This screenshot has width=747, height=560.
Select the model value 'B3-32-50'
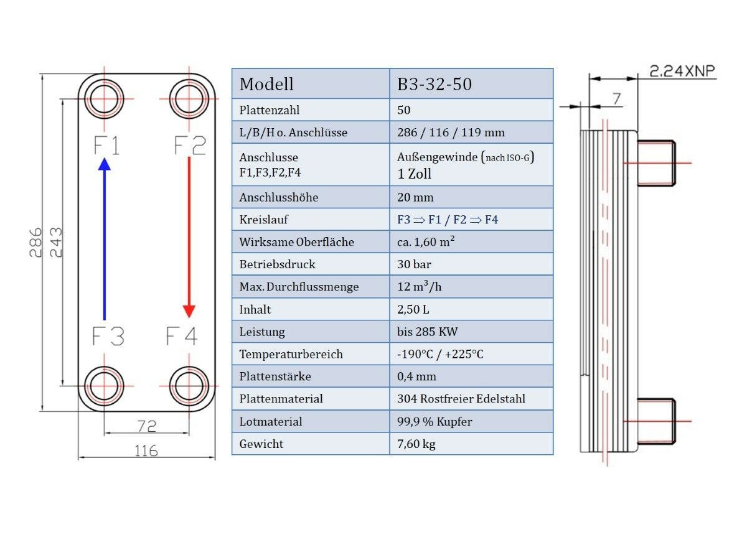pyautogui.click(x=435, y=84)
